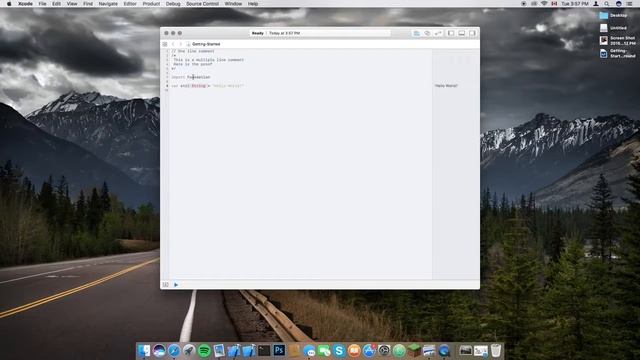Open Finder from the Dock

144,351
